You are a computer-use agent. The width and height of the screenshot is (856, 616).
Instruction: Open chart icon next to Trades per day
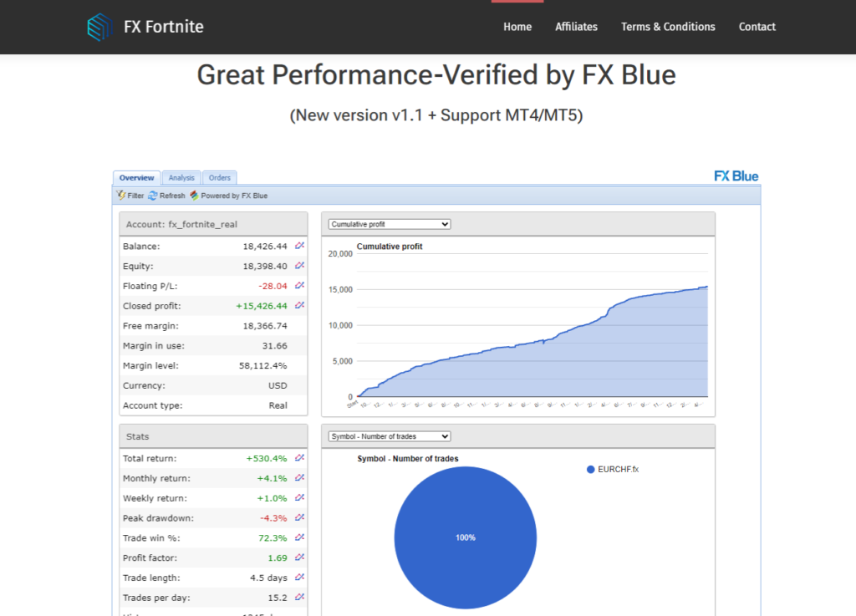[300, 598]
